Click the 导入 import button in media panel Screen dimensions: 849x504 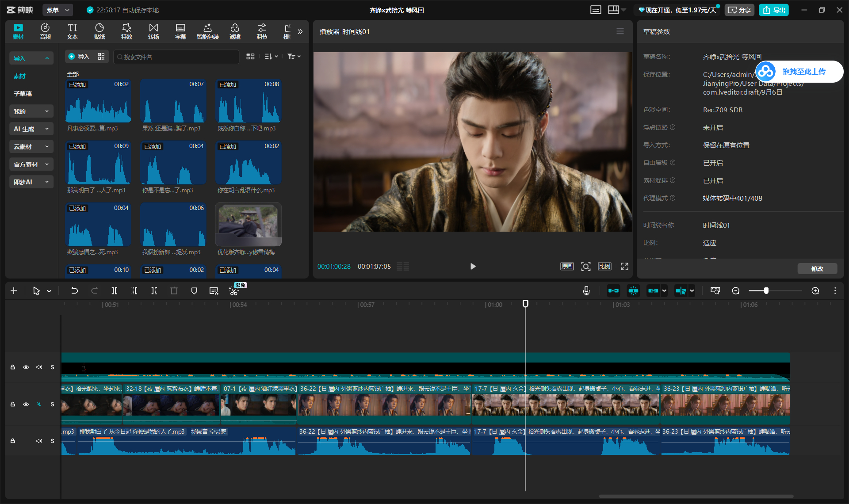[x=79, y=57]
